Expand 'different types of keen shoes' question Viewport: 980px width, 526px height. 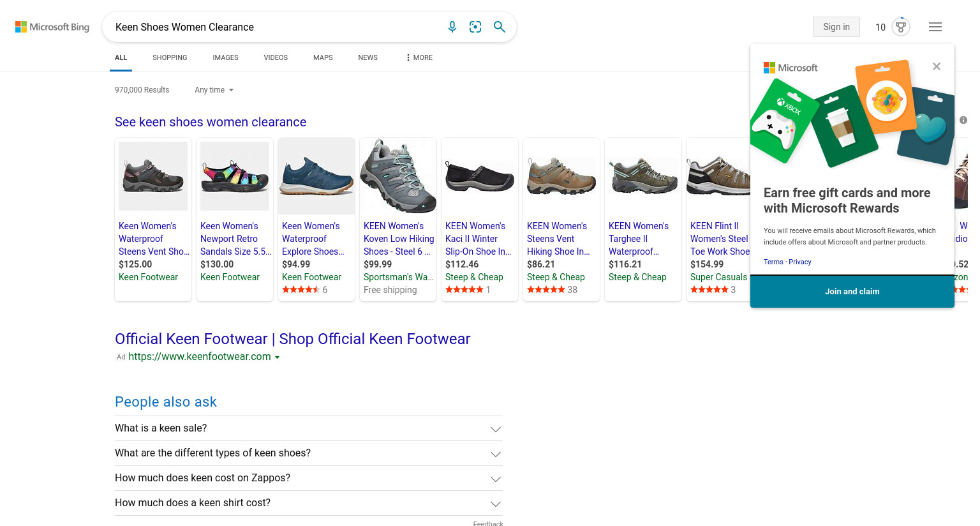(x=309, y=453)
